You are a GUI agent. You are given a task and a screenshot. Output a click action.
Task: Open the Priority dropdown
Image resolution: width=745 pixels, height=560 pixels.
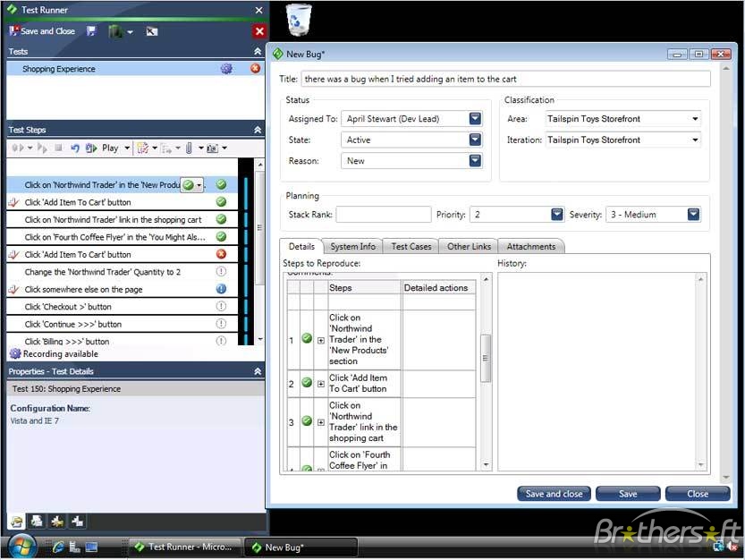click(x=557, y=215)
